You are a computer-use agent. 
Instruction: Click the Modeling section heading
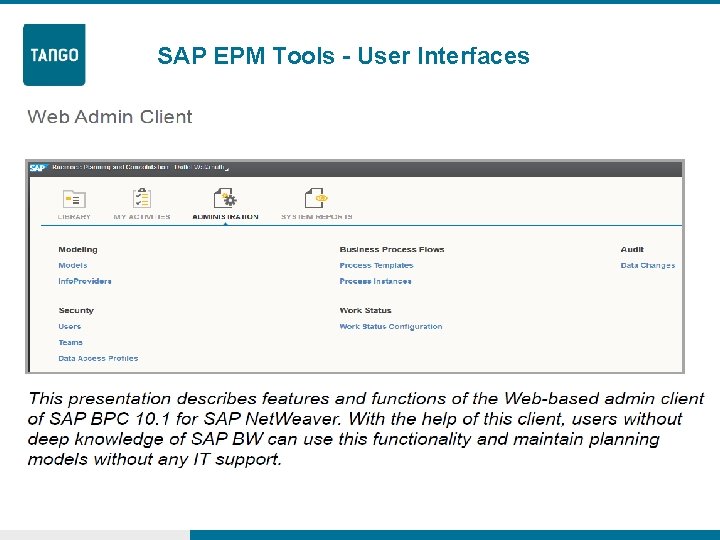(78, 249)
